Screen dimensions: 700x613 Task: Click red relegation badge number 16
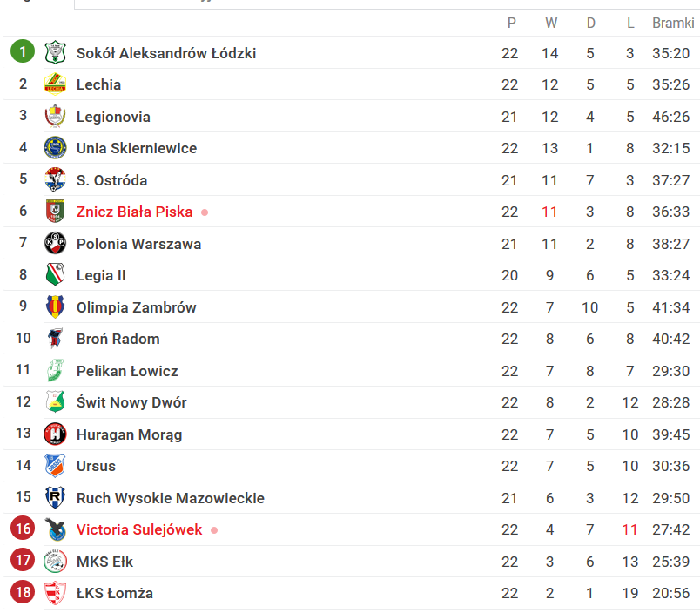[23, 529]
